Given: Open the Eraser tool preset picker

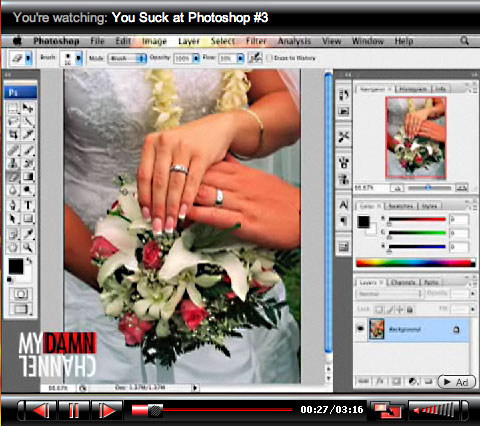Looking at the screenshot, I should point(28,58).
